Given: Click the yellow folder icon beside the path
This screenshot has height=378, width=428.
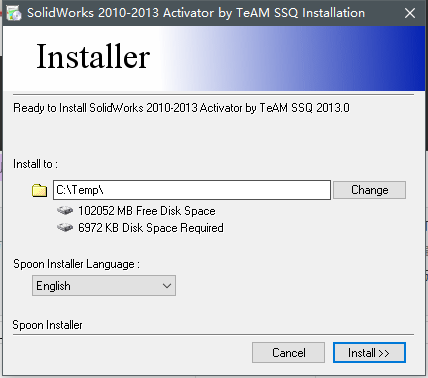Looking at the screenshot, I should pyautogui.click(x=39, y=190).
